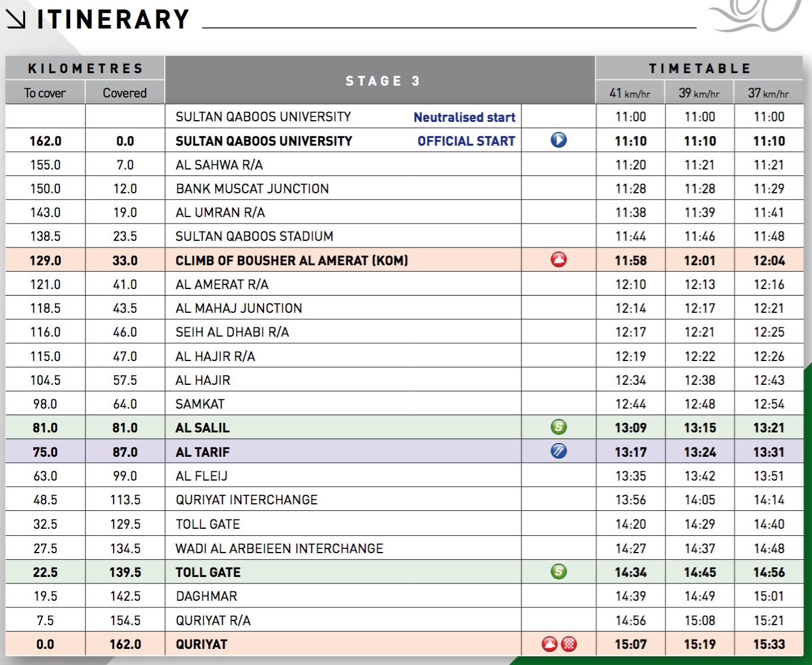Click the Stage 3 header

[x=383, y=81]
